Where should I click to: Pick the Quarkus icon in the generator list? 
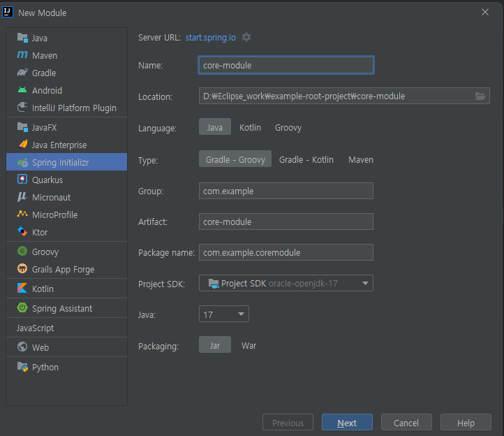[22, 180]
